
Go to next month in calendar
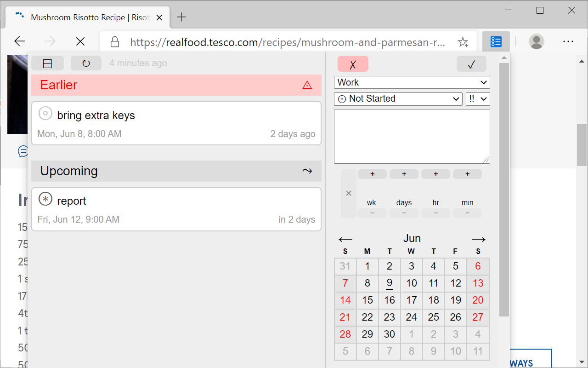[x=478, y=239]
